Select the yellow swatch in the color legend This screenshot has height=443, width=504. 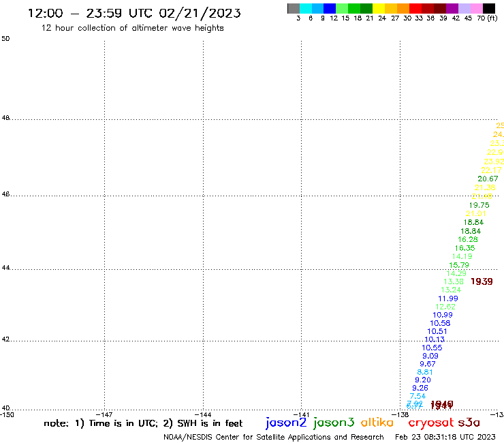379,8
